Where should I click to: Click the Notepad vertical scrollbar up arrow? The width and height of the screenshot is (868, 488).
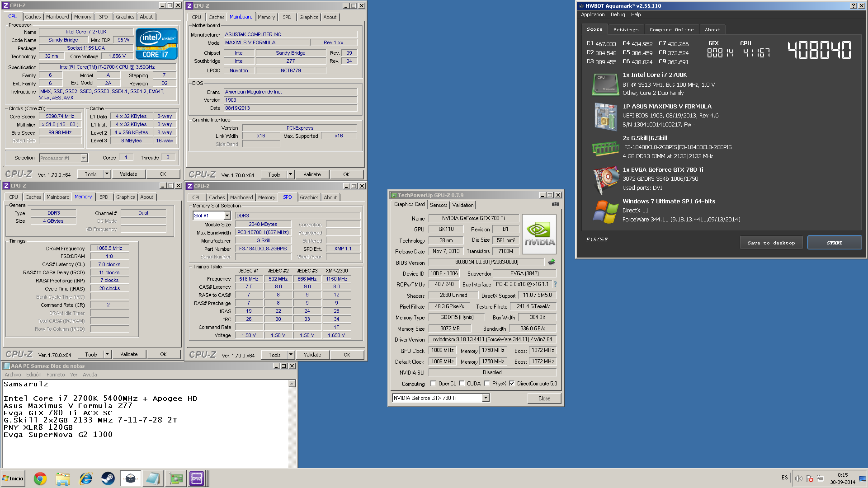292,384
